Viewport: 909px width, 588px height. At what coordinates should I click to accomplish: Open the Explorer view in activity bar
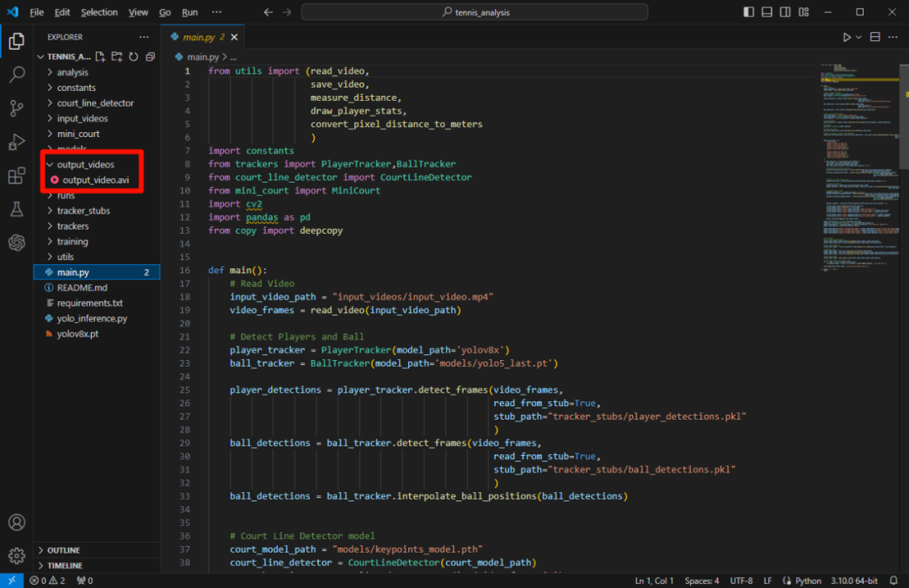pyautogui.click(x=17, y=41)
